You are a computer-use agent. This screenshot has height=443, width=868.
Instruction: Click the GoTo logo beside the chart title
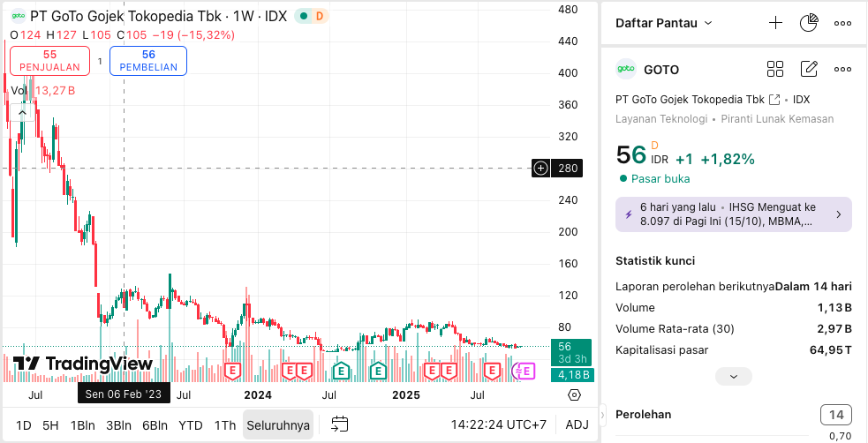click(x=19, y=16)
